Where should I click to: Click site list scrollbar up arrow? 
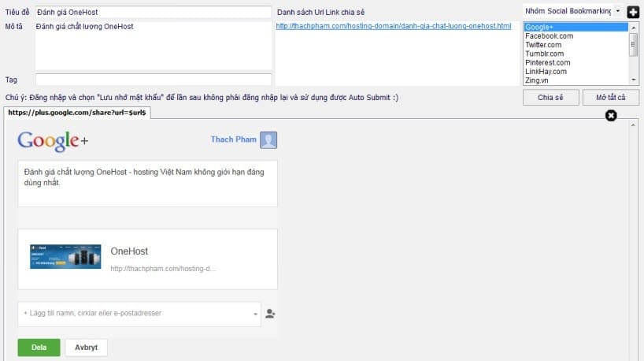tap(633, 28)
